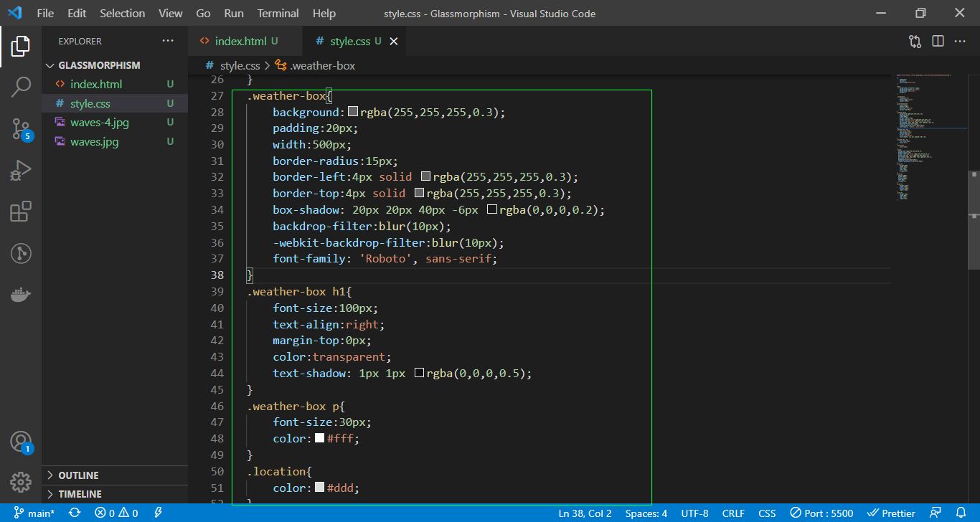The image size is (980, 522).
Task: Open Problems from errors and warnings indicator
Action: pyautogui.click(x=117, y=513)
